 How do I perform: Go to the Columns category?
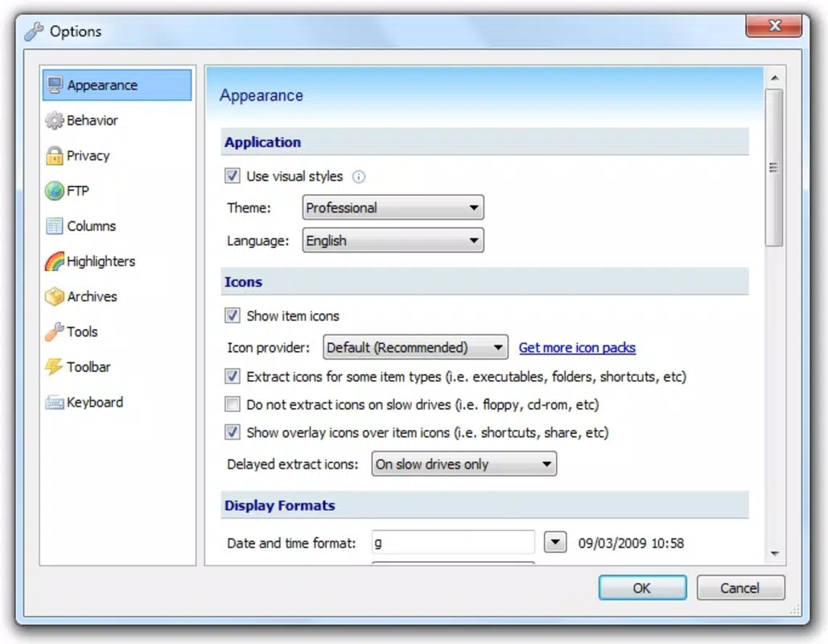[x=92, y=226]
